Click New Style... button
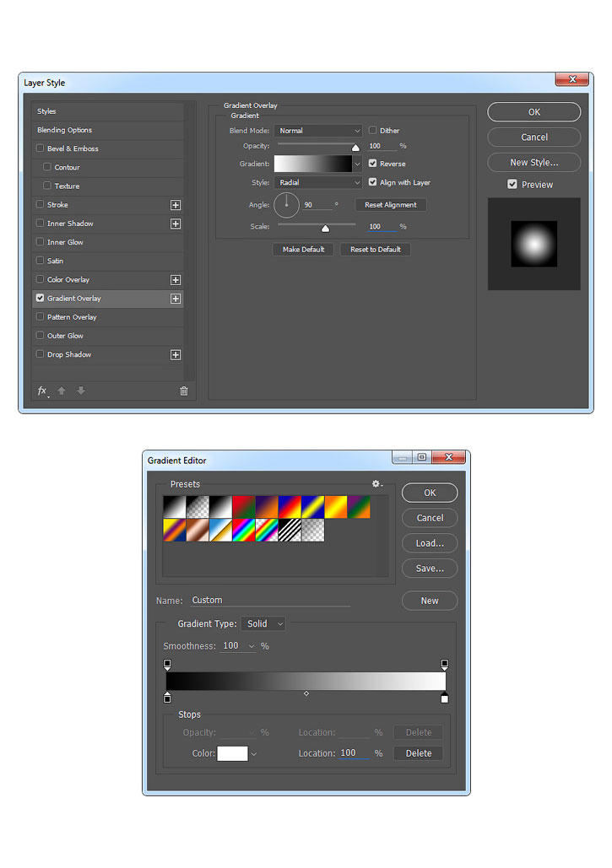 [533, 162]
